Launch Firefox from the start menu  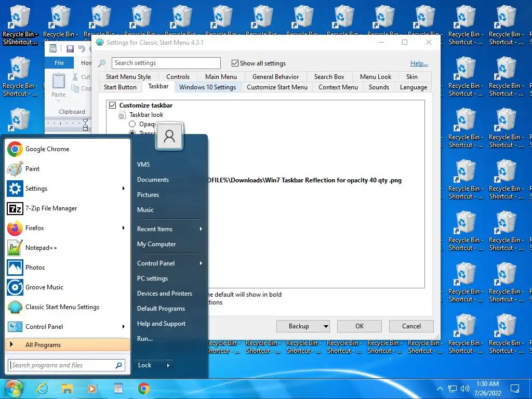click(x=68, y=228)
